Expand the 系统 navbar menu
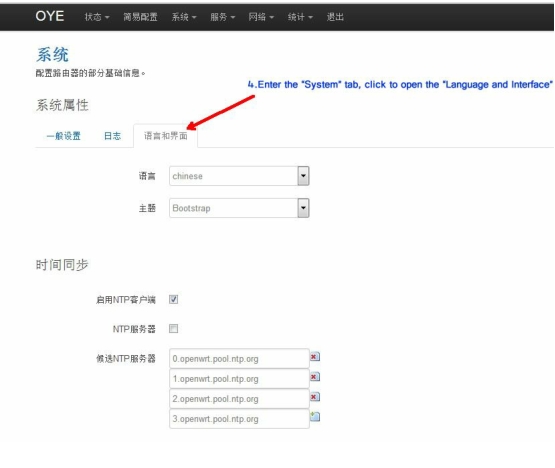Viewport: 555px width, 468px height. pos(184,17)
